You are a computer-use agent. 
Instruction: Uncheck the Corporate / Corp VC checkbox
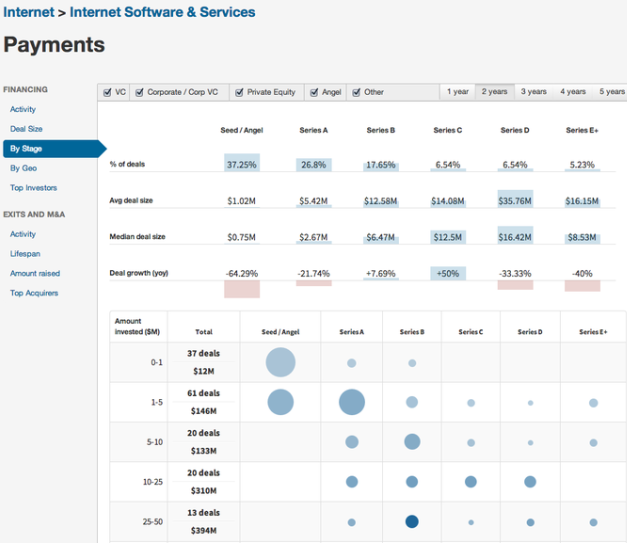pos(139,92)
